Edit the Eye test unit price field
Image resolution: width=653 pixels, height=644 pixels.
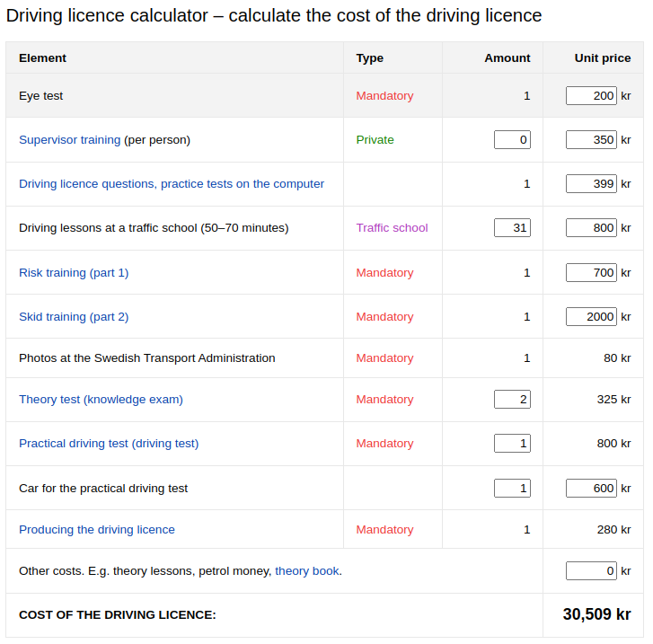pos(591,96)
